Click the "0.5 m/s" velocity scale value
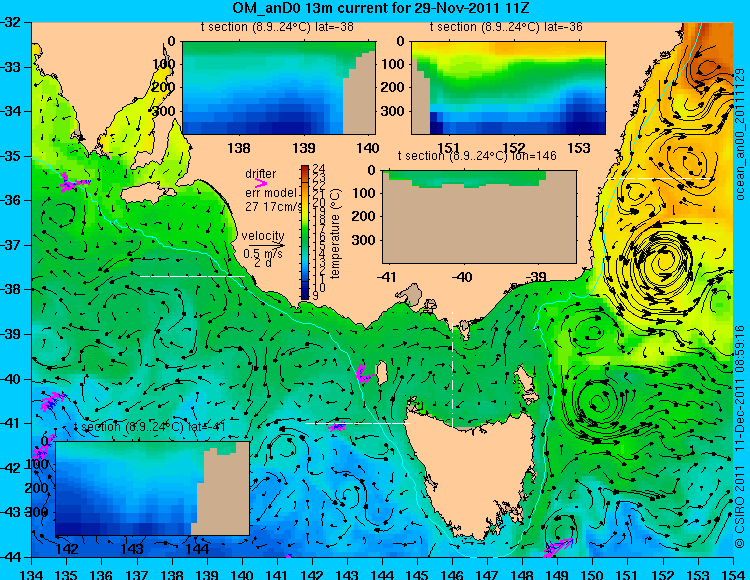750x580 pixels. click(263, 253)
